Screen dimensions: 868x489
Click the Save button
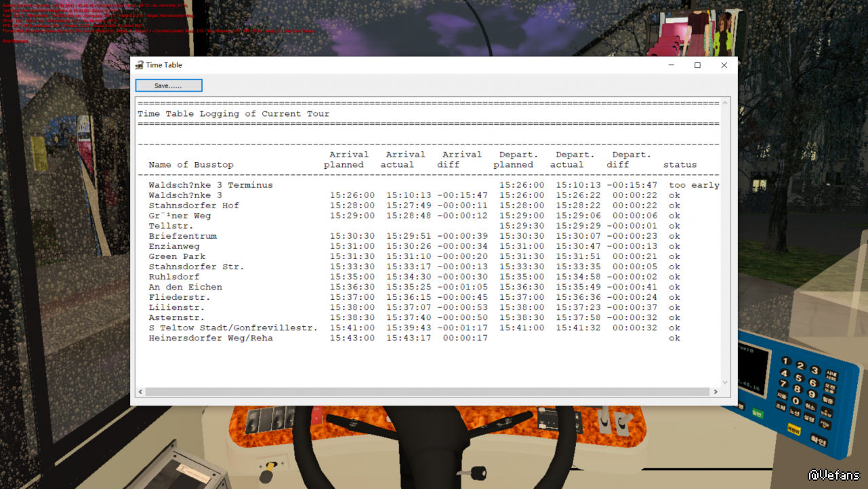pyautogui.click(x=169, y=85)
